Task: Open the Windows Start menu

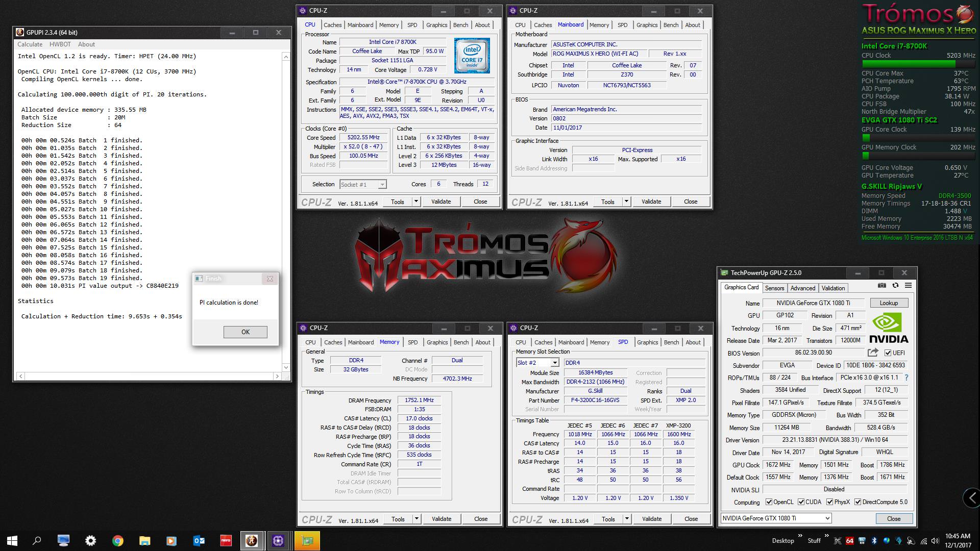Action: point(12,541)
